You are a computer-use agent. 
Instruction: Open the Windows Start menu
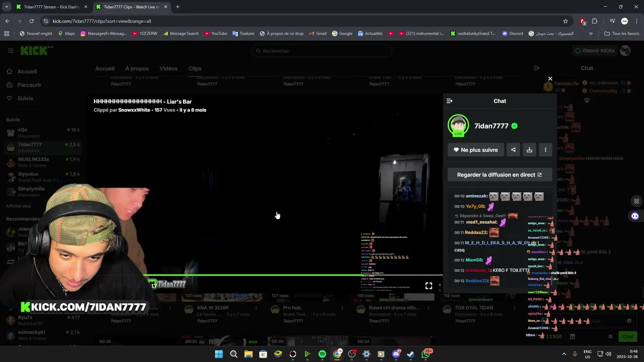pos(219,354)
